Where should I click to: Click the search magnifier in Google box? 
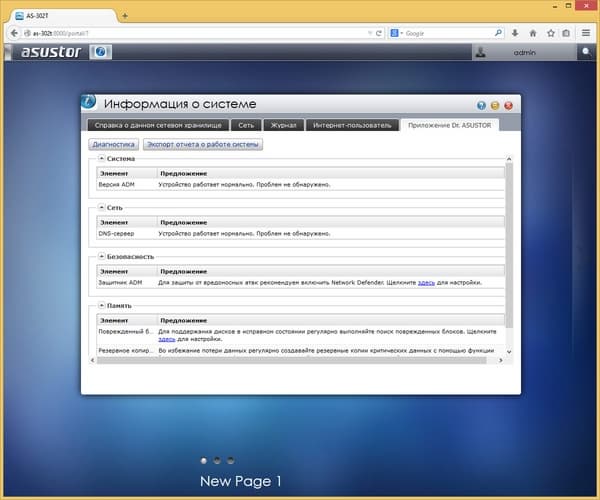tap(498, 33)
